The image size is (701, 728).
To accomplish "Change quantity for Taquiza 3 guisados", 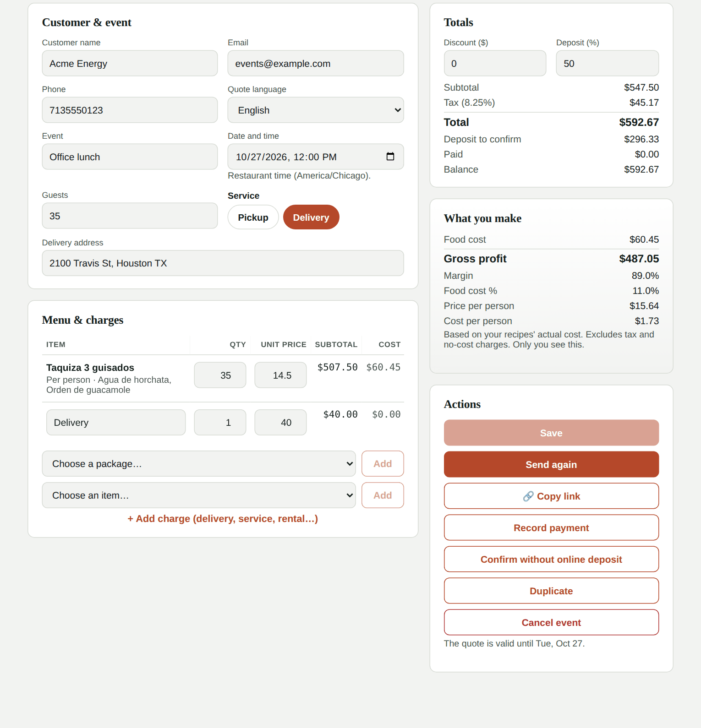I will point(220,375).
